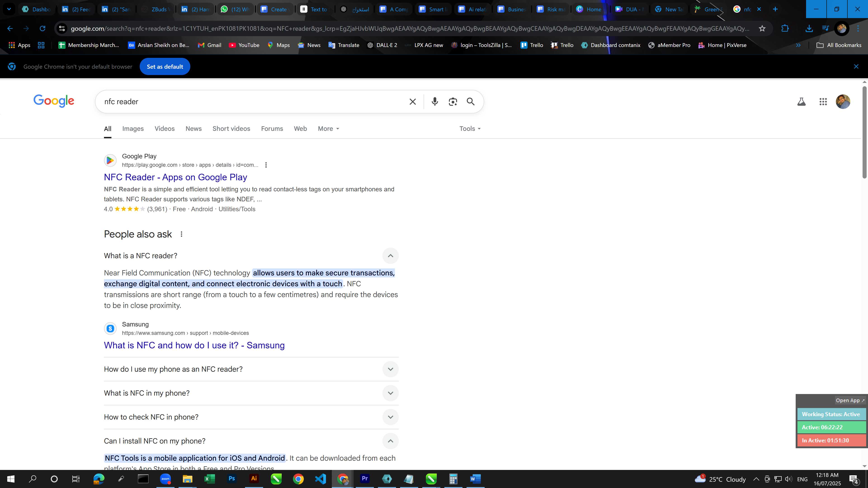Open the Google apps grid icon
Viewport: 868px width, 488px height.
pos(823,102)
